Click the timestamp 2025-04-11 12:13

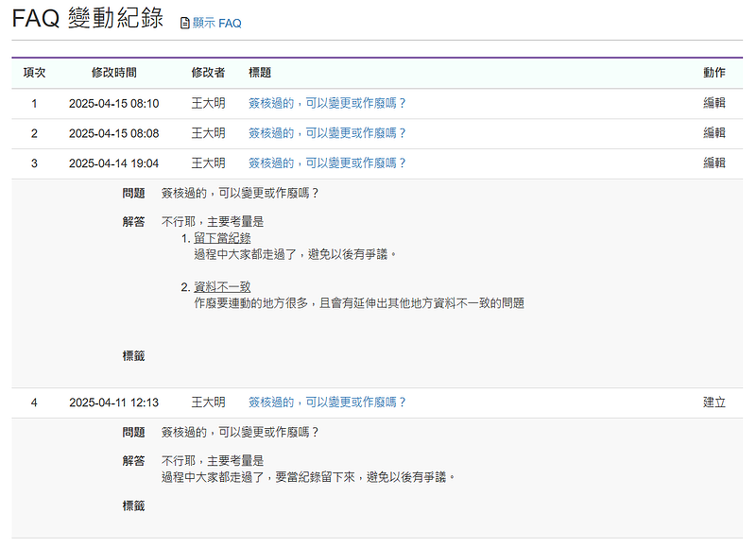(113, 402)
